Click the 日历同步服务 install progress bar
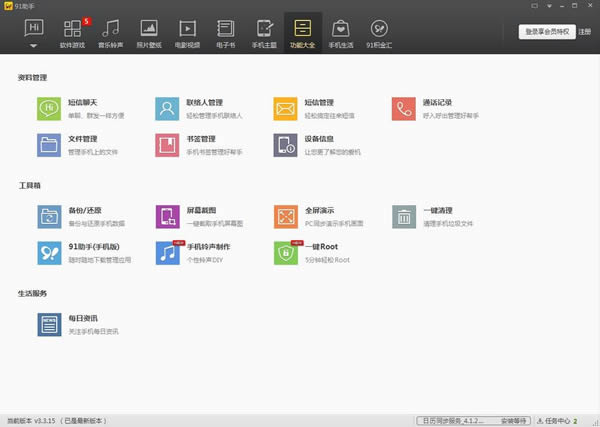This screenshot has width=600, height=427. point(474,421)
